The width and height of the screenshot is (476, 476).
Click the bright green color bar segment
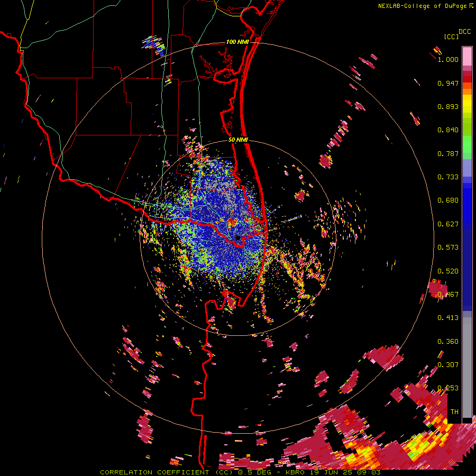(x=467, y=144)
